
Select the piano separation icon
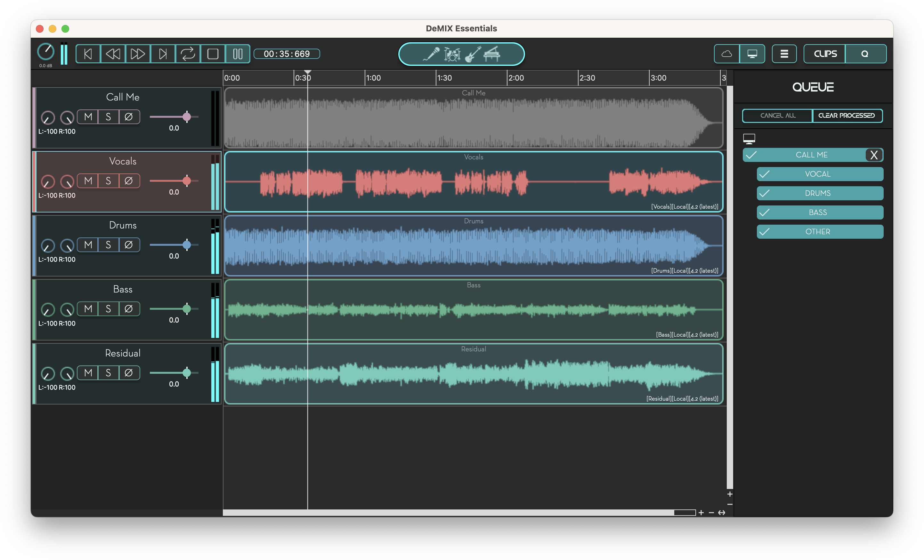tap(492, 54)
